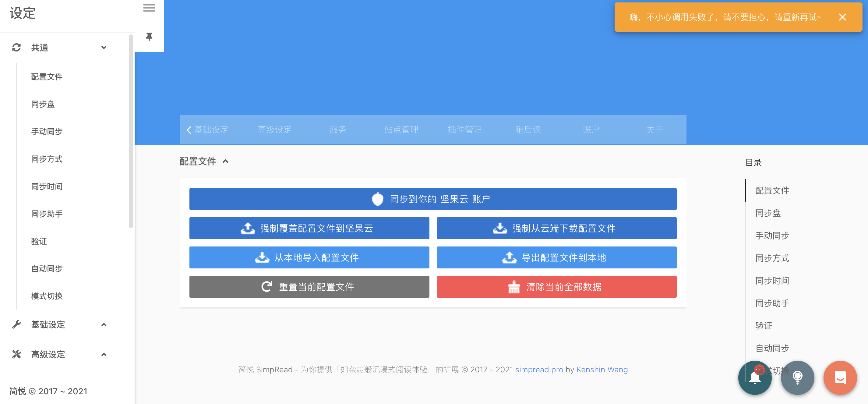
Task: Click 重置当前配置文件 button
Action: coord(309,287)
